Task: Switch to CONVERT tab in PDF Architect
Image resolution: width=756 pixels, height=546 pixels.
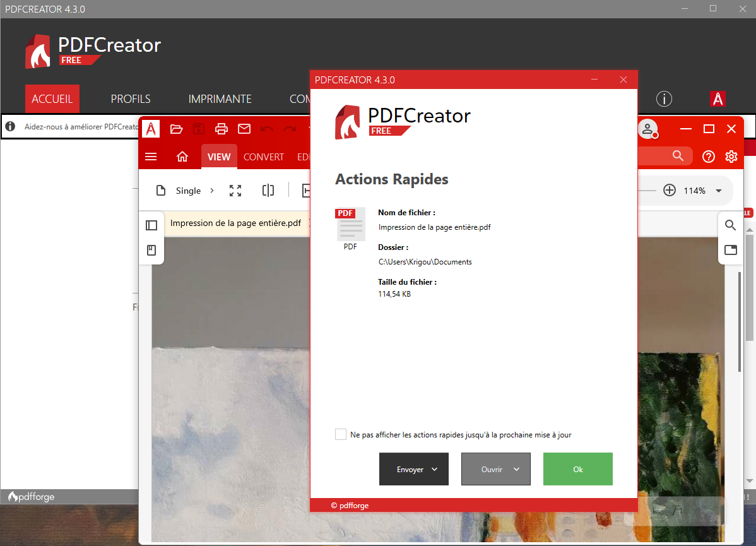Action: click(264, 157)
